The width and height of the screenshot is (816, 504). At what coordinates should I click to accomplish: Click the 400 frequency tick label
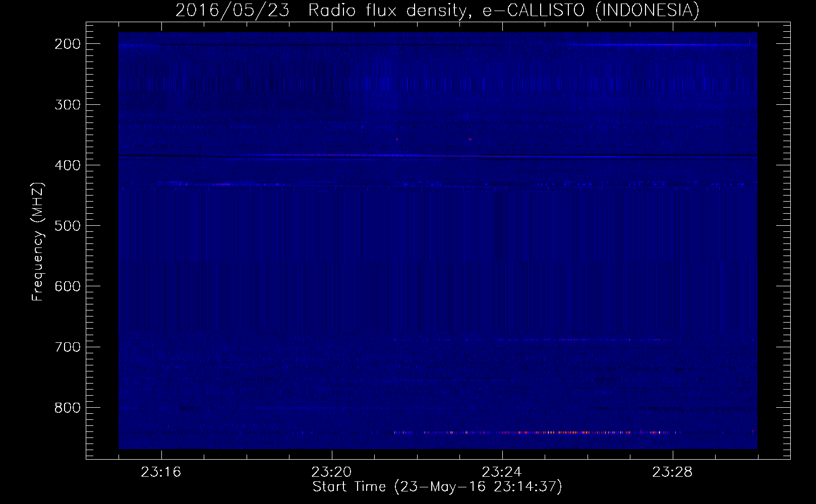(x=67, y=165)
